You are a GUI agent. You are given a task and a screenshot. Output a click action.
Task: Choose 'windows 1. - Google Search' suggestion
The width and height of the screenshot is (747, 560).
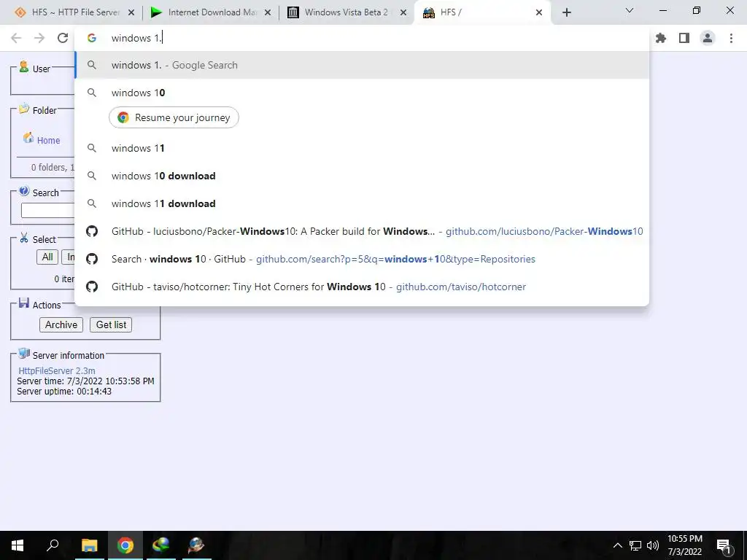[x=362, y=65]
